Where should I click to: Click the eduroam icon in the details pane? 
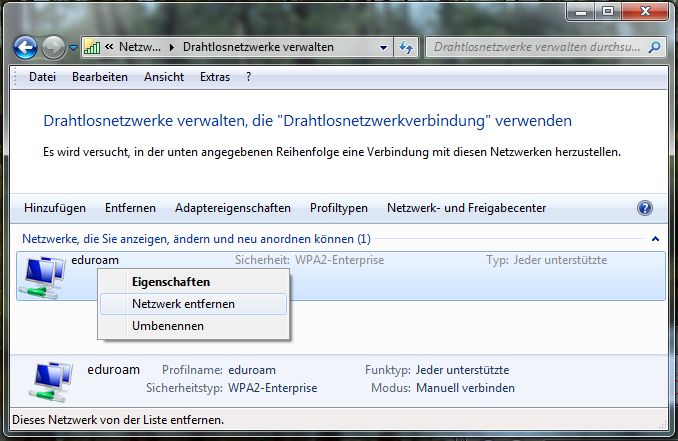tap(52, 382)
